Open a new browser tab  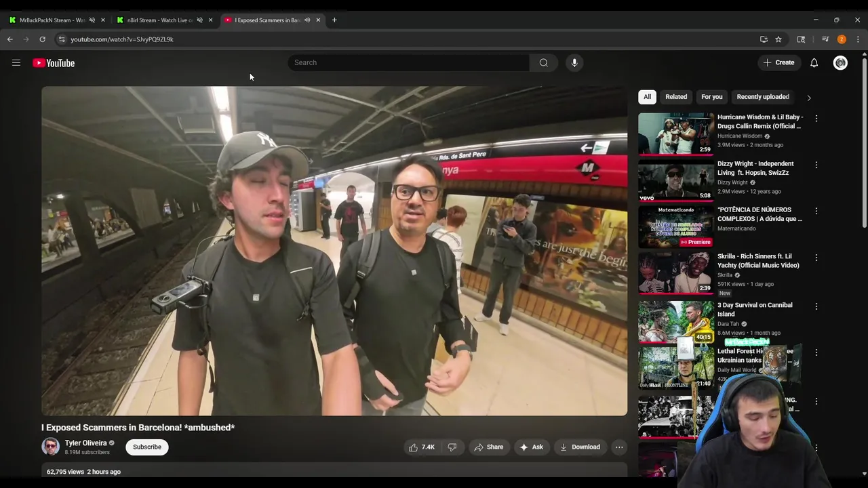tap(334, 20)
